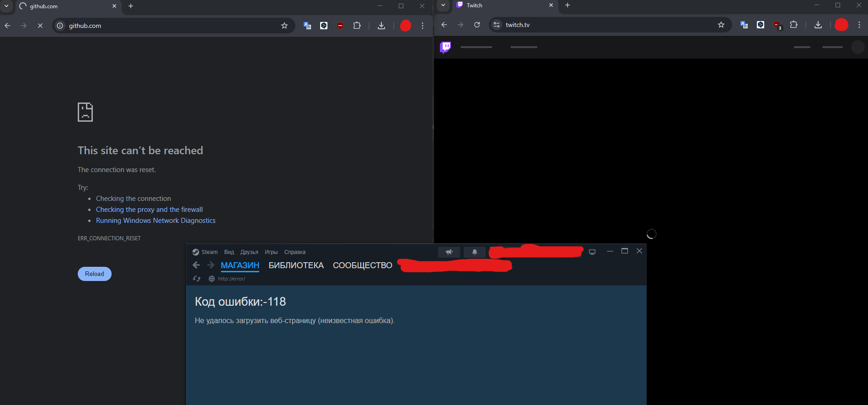Screen dimensions: 868x405
Task: Open Справка menu in Steam
Action: pos(295,252)
